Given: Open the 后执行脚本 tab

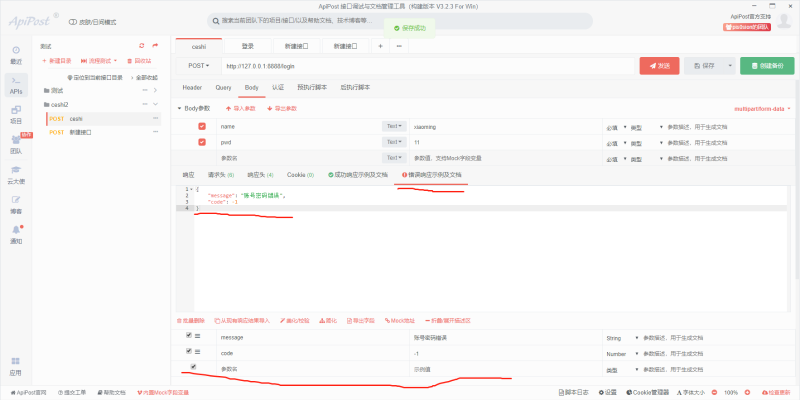Looking at the screenshot, I should pos(355,88).
